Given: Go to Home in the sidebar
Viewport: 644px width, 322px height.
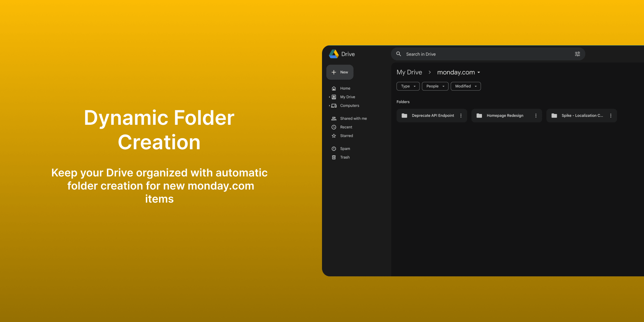Looking at the screenshot, I should 345,89.
